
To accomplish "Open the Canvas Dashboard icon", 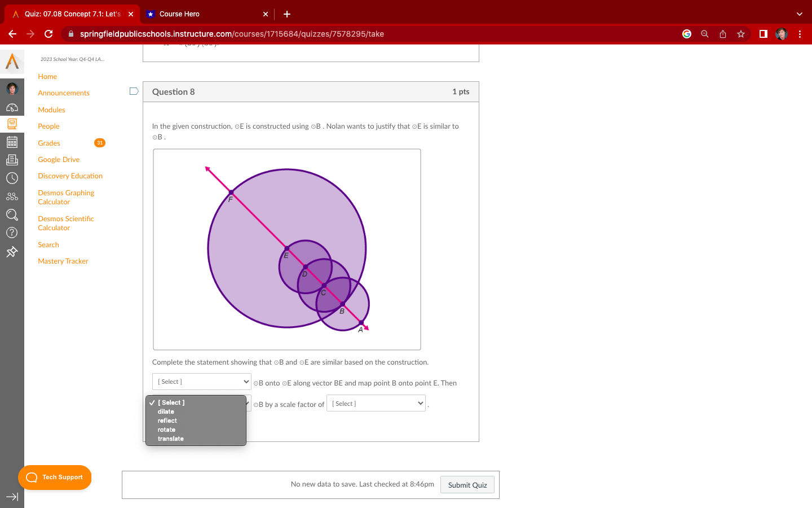I will point(12,107).
